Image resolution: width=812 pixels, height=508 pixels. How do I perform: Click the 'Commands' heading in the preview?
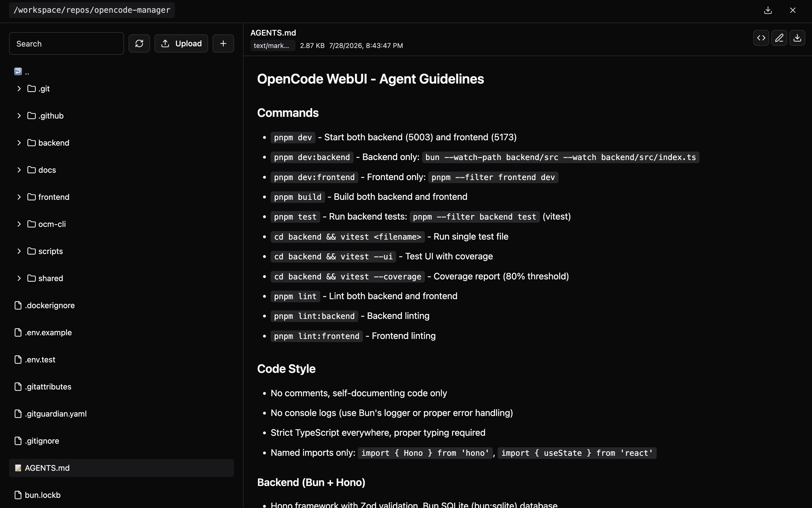click(x=288, y=113)
